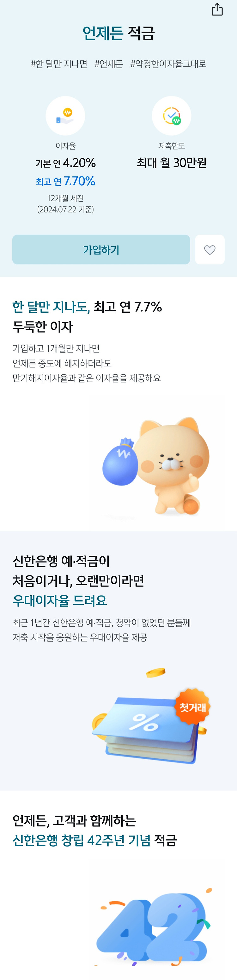The image size is (237, 980).
Task: Select the savings limit checkmark icon
Action: [x=172, y=116]
